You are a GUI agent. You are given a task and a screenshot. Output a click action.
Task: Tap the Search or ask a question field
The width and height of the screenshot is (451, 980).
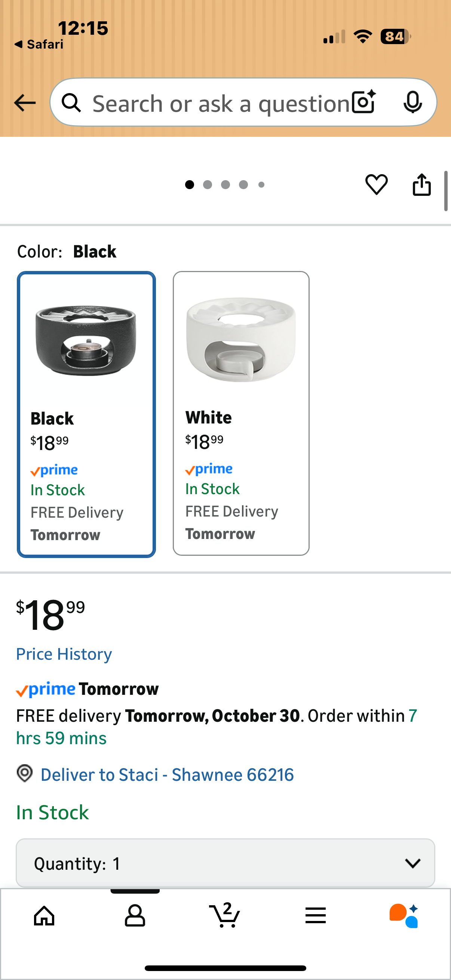tap(220, 104)
